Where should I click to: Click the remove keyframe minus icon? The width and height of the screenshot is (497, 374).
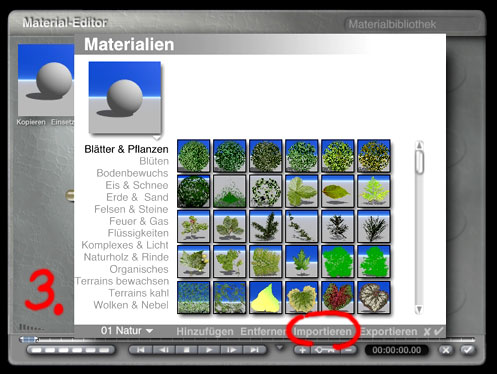tap(348, 350)
